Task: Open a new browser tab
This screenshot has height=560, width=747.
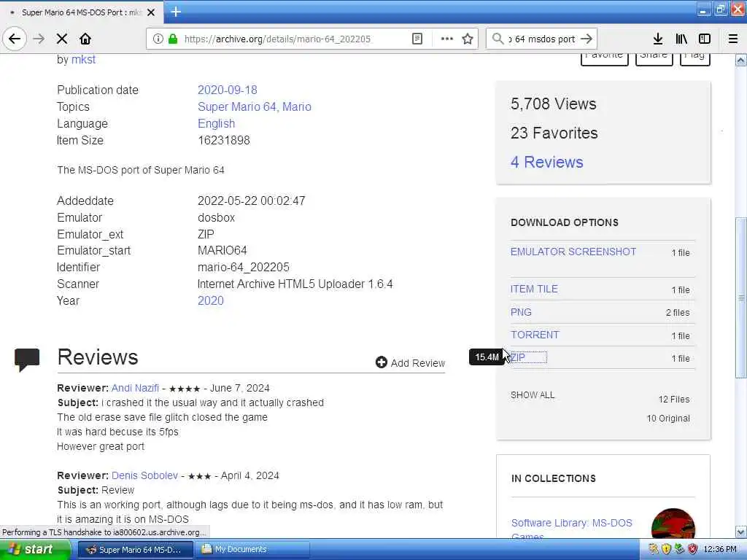Action: coord(176,12)
